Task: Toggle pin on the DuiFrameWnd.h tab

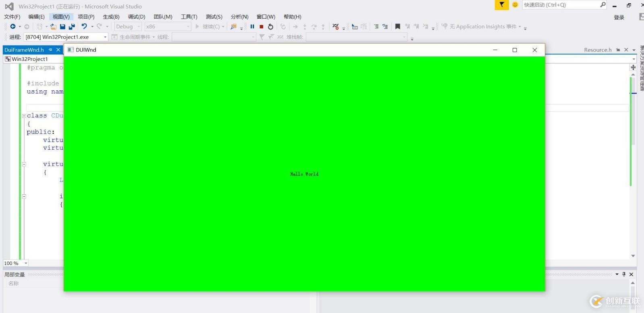Action: pyautogui.click(x=50, y=50)
